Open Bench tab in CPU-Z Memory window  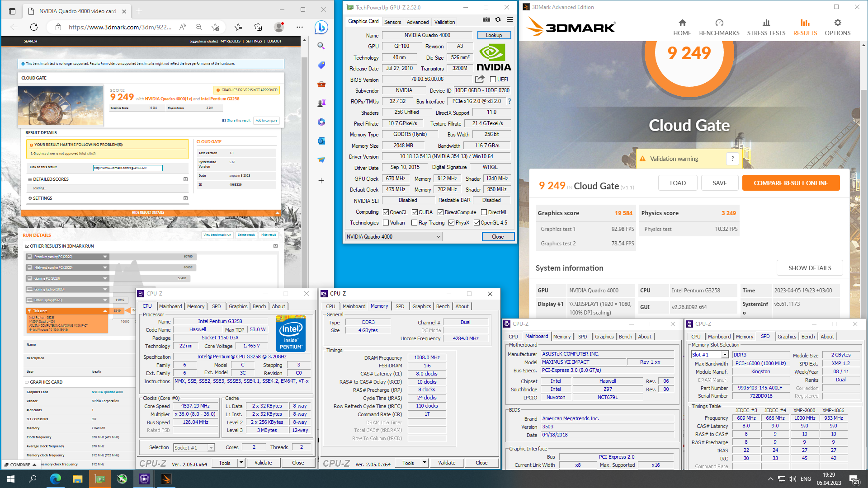(x=443, y=306)
